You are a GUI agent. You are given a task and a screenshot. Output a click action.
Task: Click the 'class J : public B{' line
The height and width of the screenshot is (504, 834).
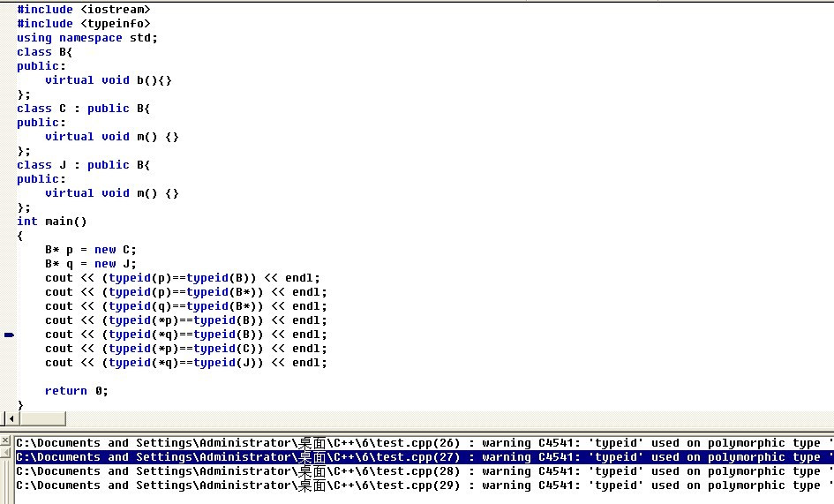tap(84, 164)
